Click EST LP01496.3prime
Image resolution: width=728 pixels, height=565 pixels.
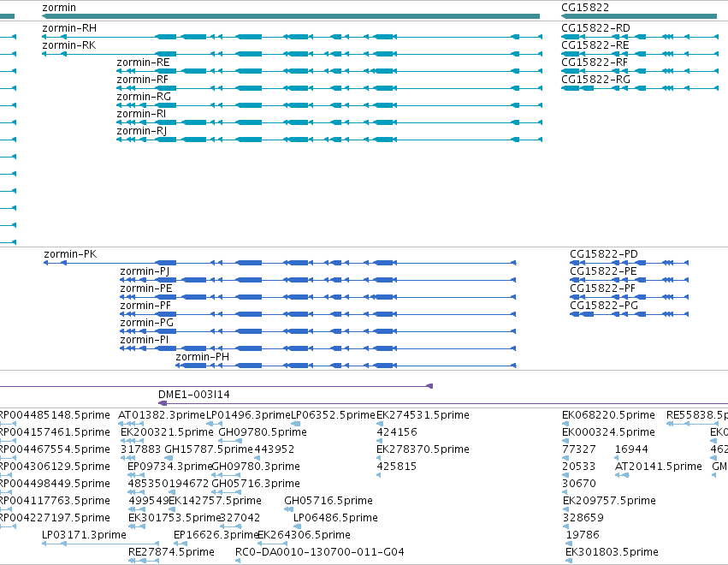[x=248, y=415]
